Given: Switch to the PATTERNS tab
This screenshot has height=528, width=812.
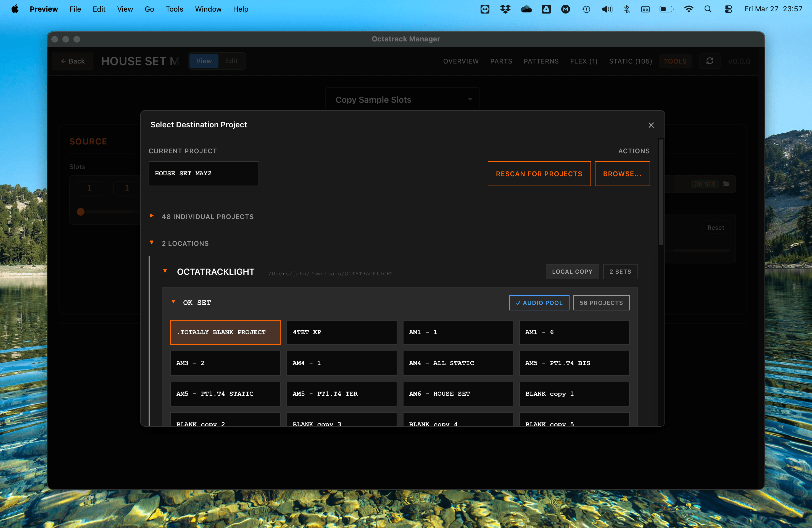Looking at the screenshot, I should pyautogui.click(x=541, y=61).
